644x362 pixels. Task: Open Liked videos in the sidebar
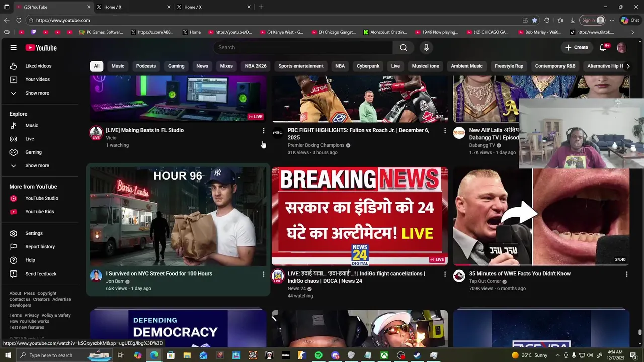pyautogui.click(x=39, y=66)
